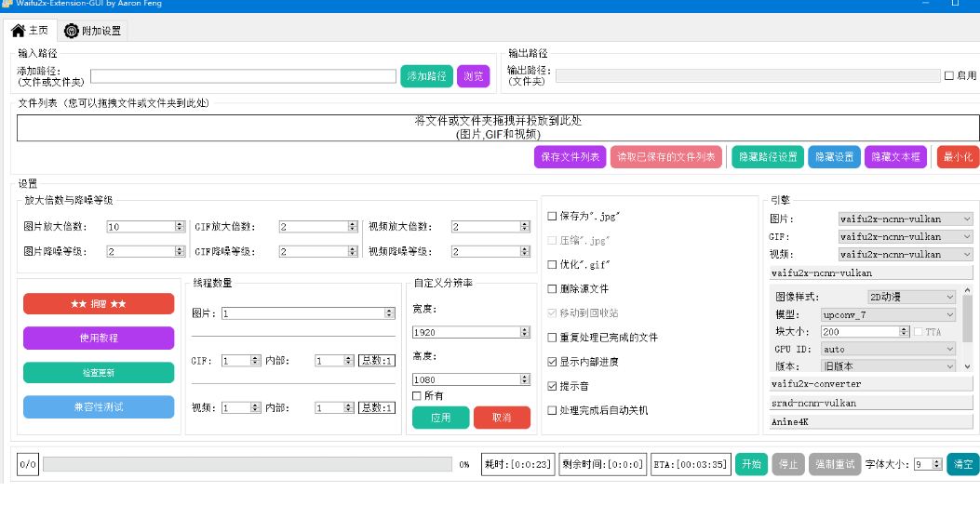Enable 处理完成后自动关机 checkbox
The width and height of the screenshot is (980, 505).
[552, 410]
